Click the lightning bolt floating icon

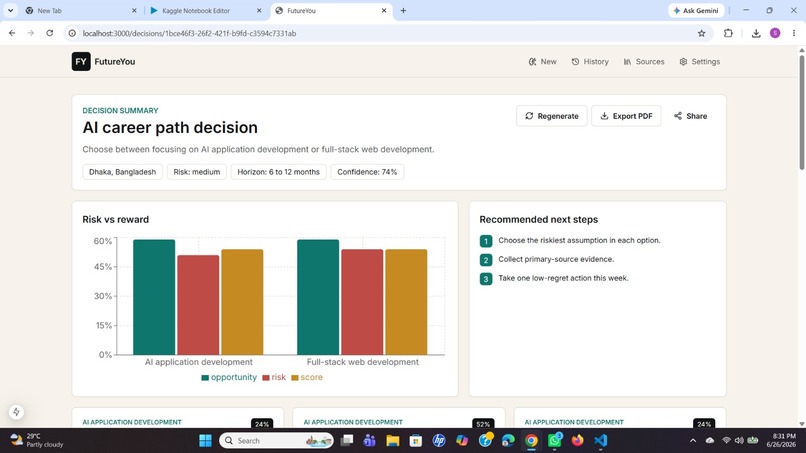16,411
